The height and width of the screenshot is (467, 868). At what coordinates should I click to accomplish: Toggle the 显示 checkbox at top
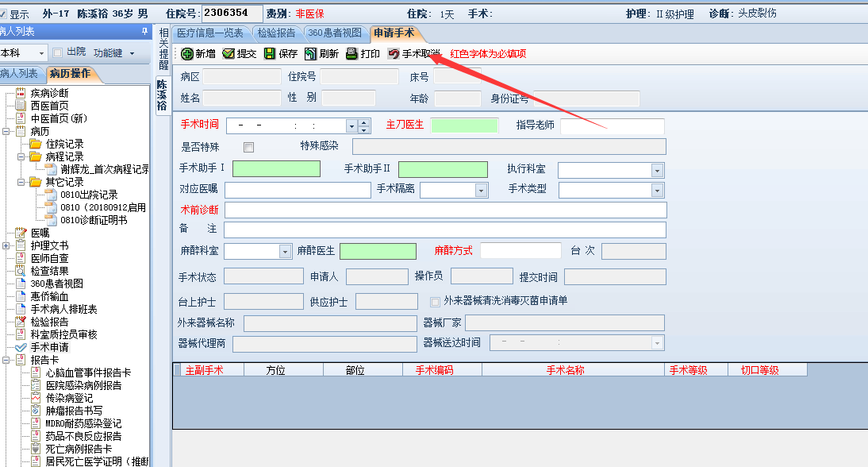[x=3, y=14]
